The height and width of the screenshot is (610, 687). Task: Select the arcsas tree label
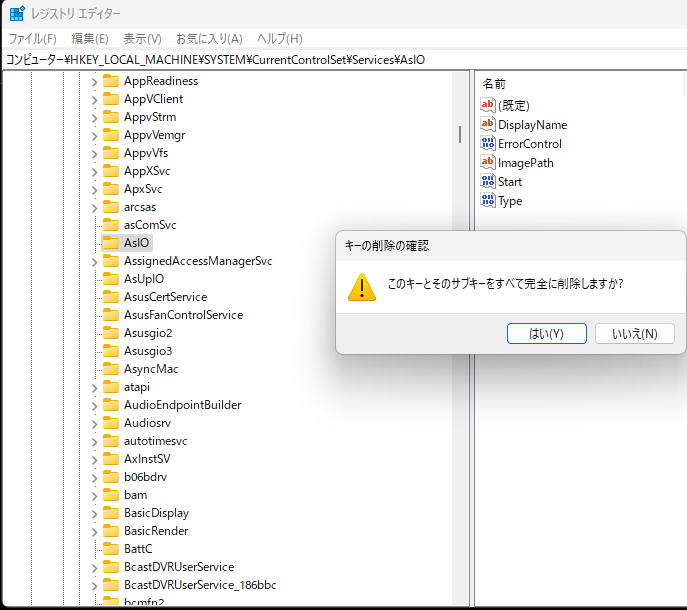point(140,207)
